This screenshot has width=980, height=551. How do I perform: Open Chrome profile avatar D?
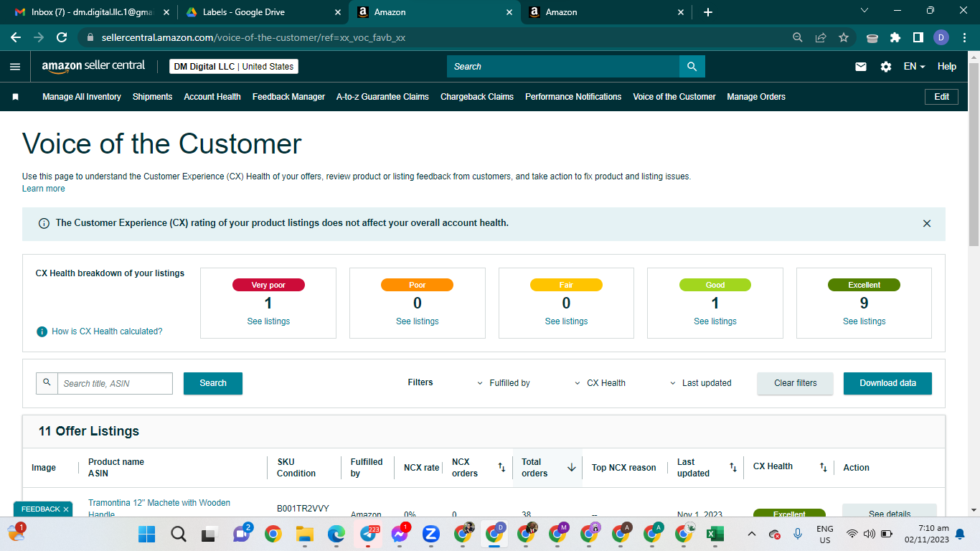[x=941, y=37]
